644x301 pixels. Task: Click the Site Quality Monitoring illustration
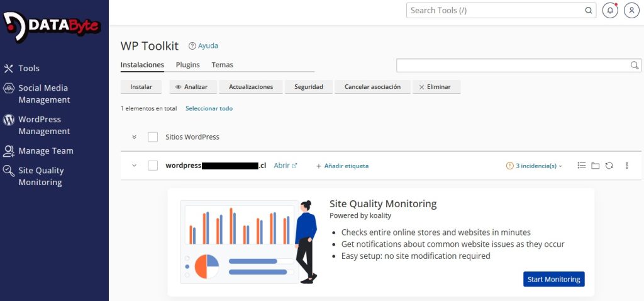point(248,242)
